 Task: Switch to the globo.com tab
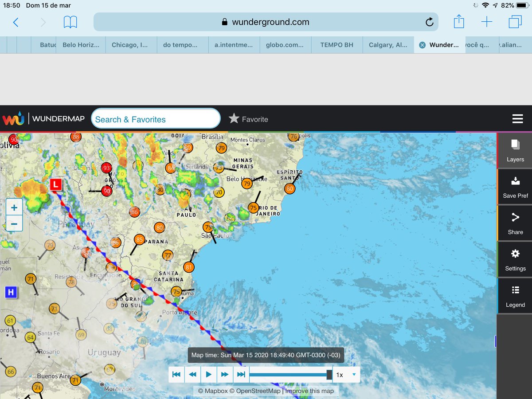click(285, 45)
